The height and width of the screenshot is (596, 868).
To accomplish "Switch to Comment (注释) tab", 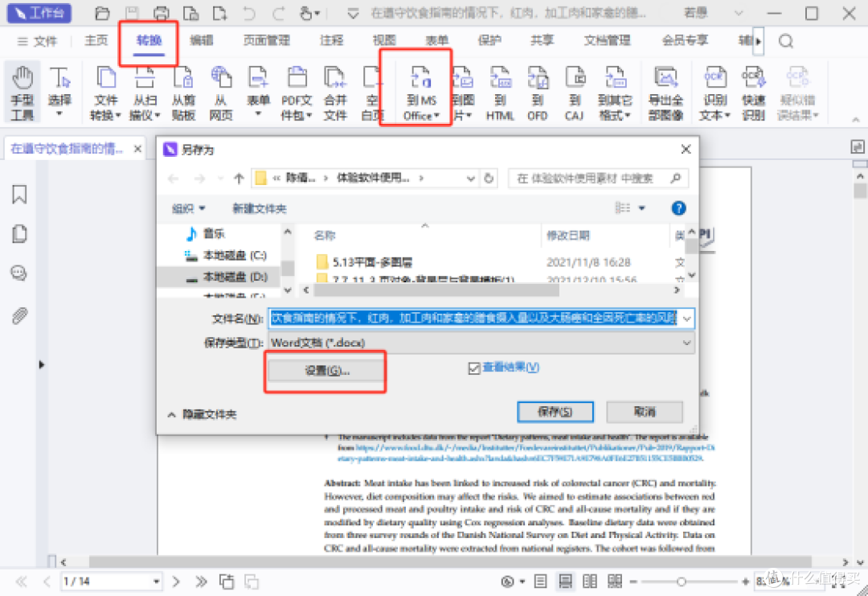I will coord(332,40).
